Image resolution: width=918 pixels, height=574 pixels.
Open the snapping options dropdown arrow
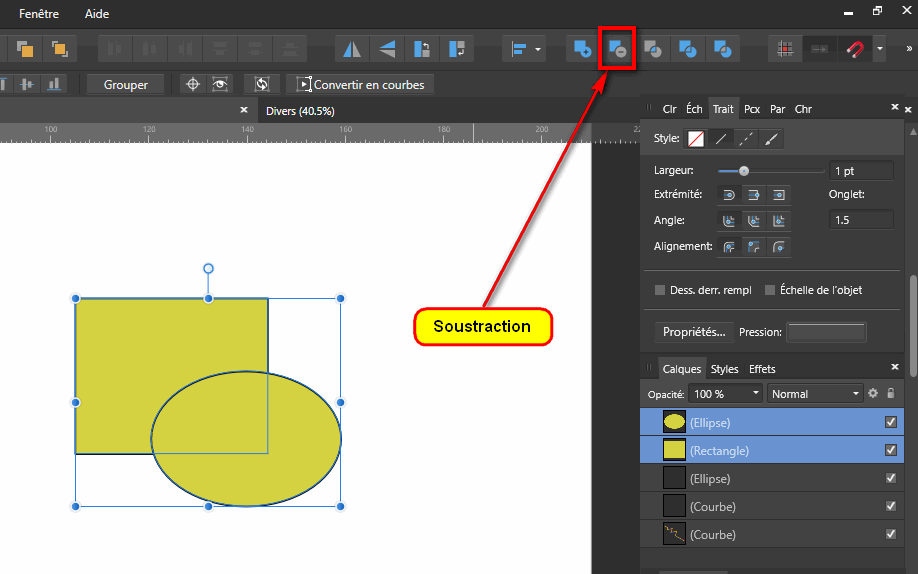point(879,49)
